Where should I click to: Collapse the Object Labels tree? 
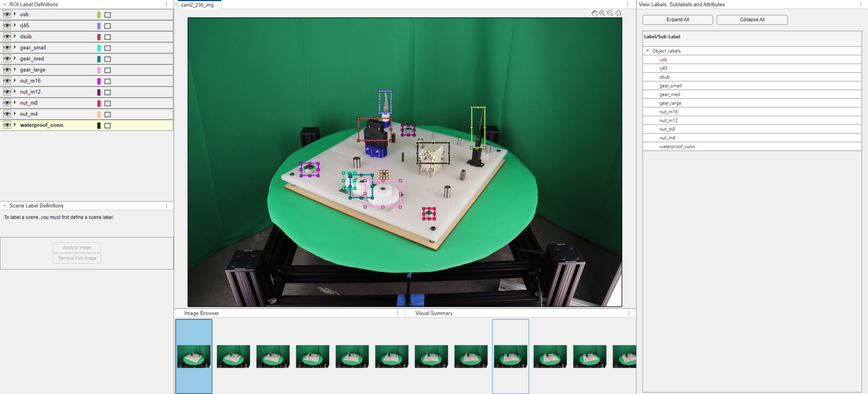point(647,51)
